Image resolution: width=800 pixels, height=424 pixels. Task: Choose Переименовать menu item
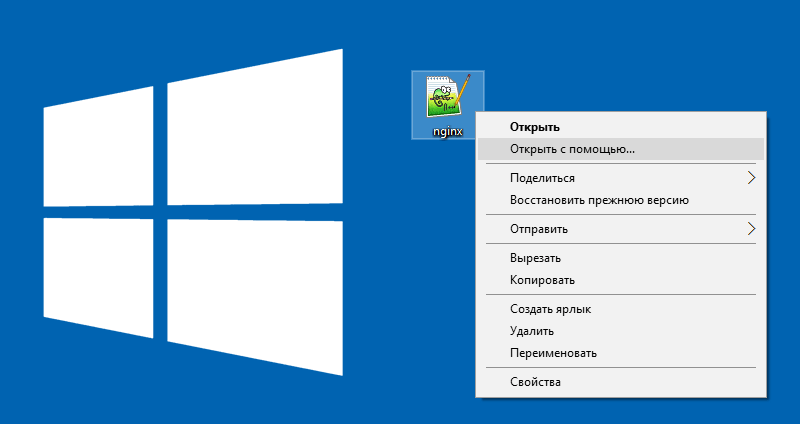pyautogui.click(x=621, y=353)
